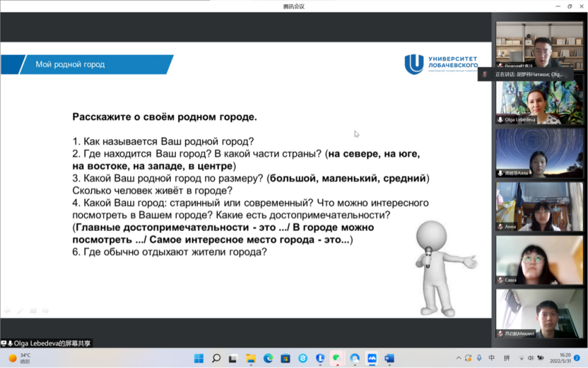Open Word from the taskbar
Image resolution: width=588 pixels, height=368 pixels.
389,358
